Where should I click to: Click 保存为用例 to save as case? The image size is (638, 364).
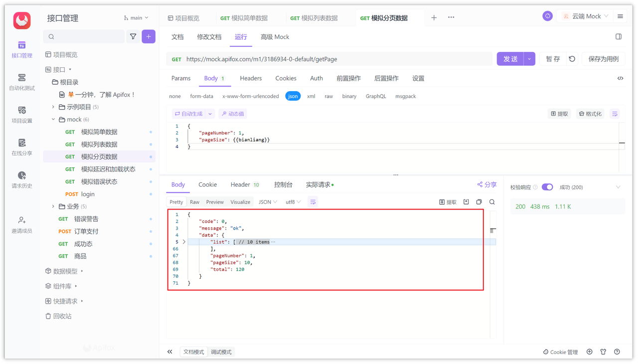[x=603, y=58]
